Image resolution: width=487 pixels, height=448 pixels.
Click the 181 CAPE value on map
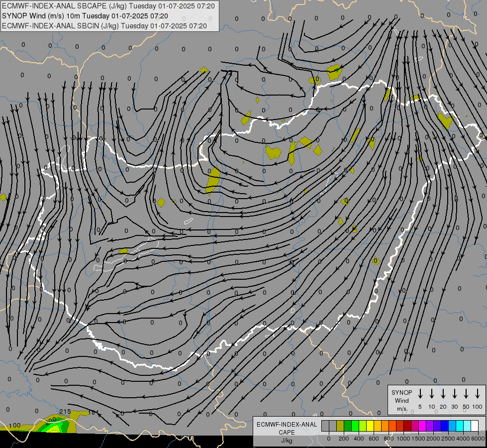[94, 413]
